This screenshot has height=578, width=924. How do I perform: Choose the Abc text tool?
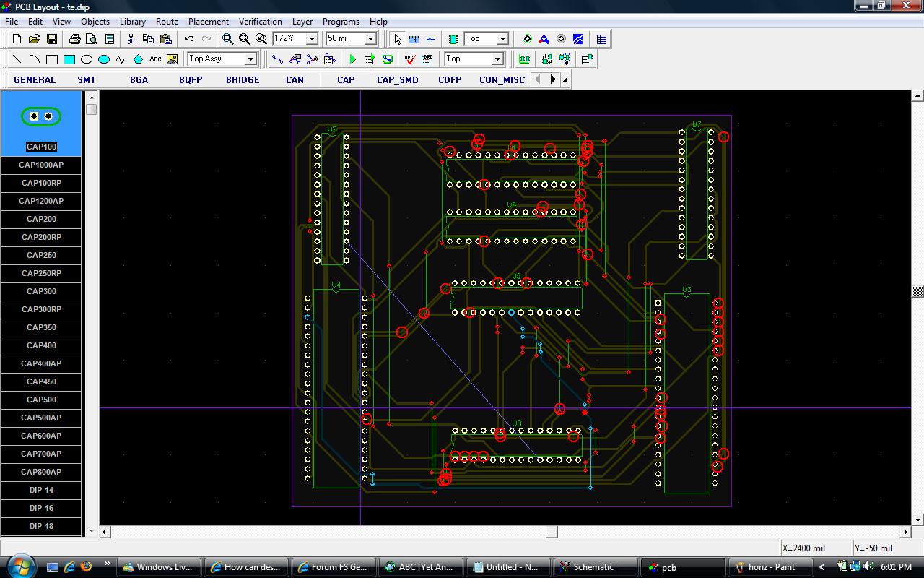click(x=155, y=59)
